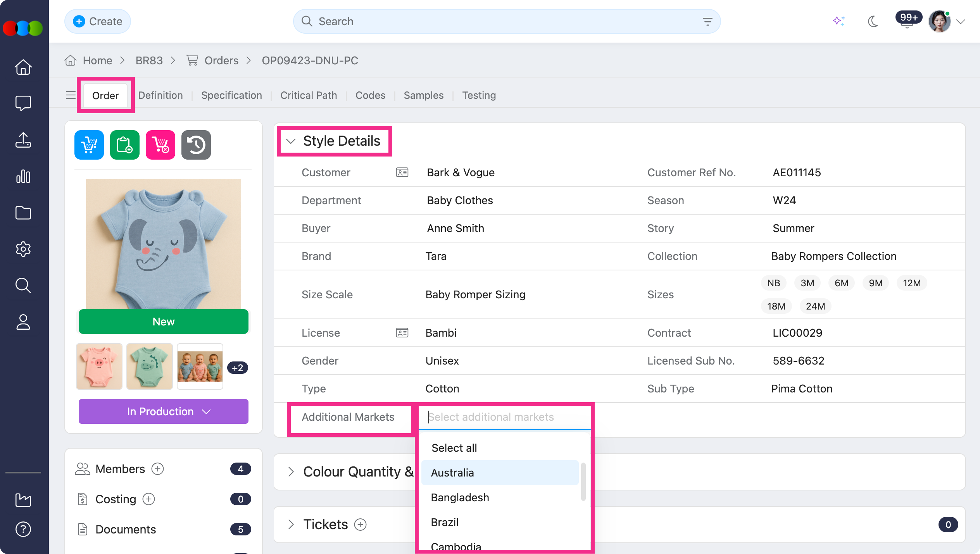Open the analytics bar chart sidebar icon
This screenshot has width=980, height=554.
(x=23, y=176)
